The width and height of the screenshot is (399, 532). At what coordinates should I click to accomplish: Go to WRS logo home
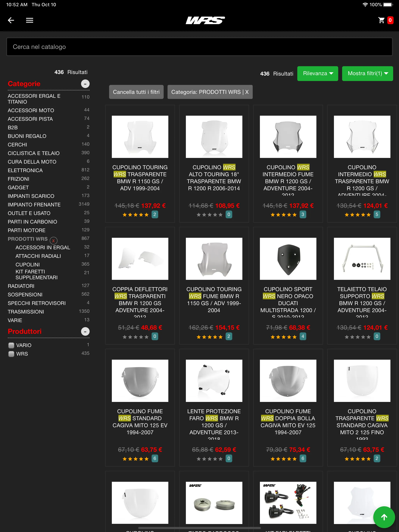click(x=205, y=20)
